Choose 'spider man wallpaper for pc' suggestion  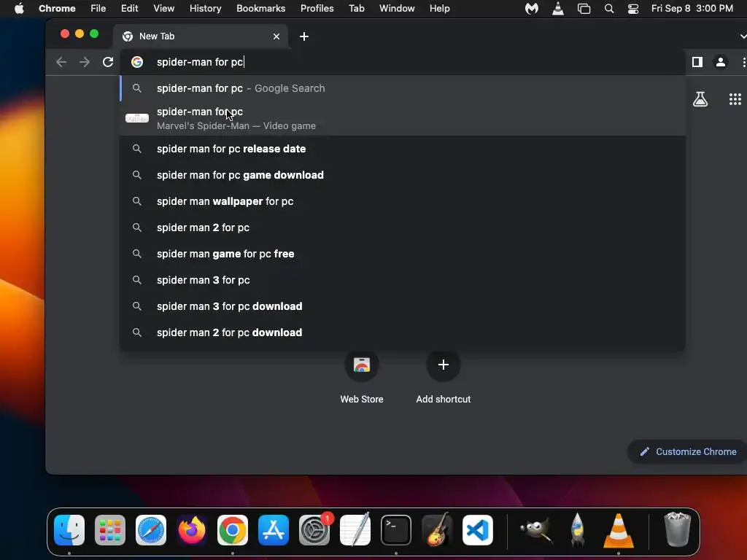(403, 201)
